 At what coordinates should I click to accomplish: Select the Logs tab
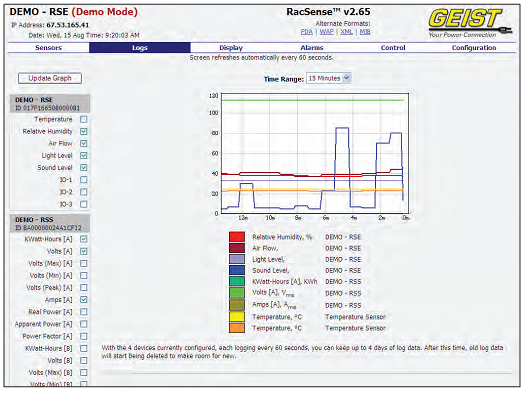point(140,48)
